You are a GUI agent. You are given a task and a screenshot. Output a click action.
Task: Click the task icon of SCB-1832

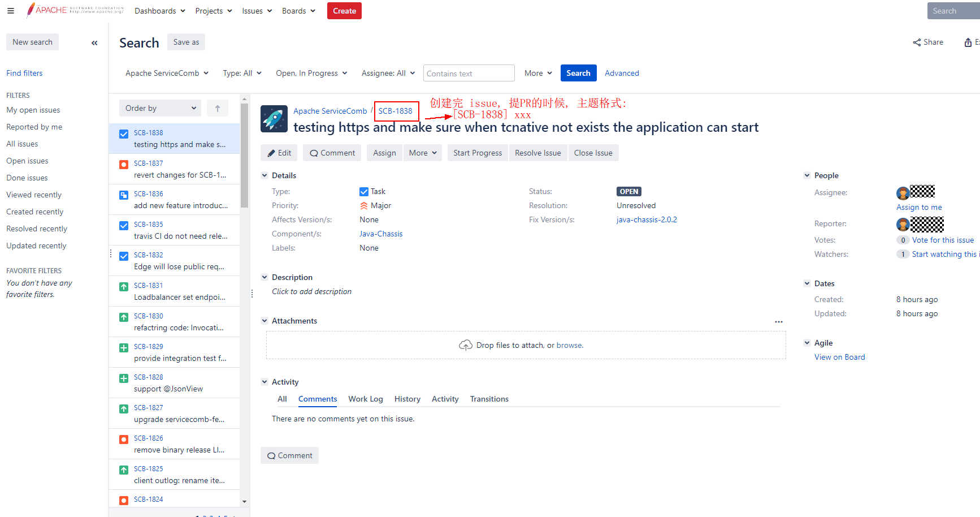click(124, 256)
